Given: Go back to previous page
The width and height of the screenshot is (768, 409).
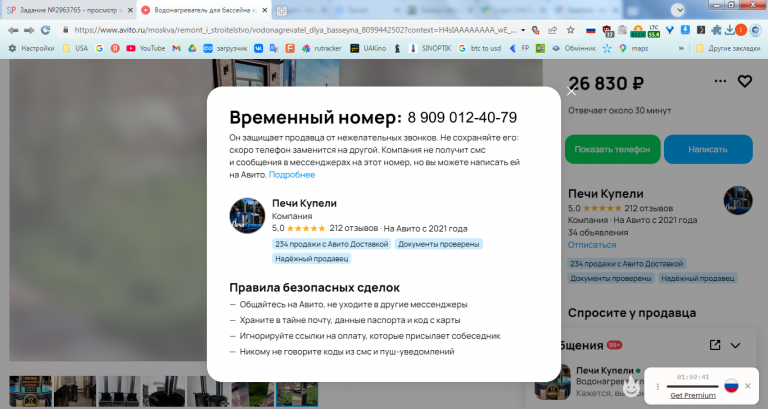Looking at the screenshot, I should click(x=13, y=30).
